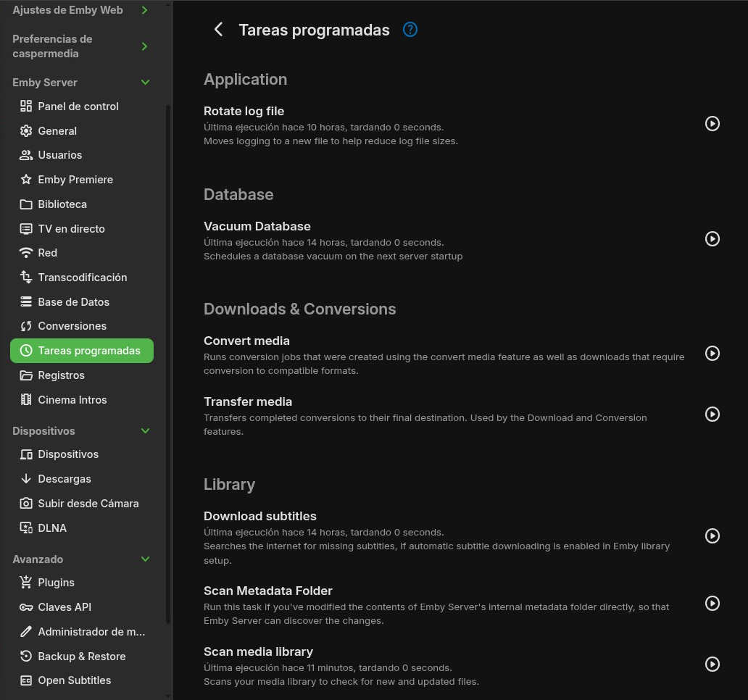Start the Scan Metadata Folder task
Image resolution: width=748 pixels, height=700 pixels.
click(712, 604)
